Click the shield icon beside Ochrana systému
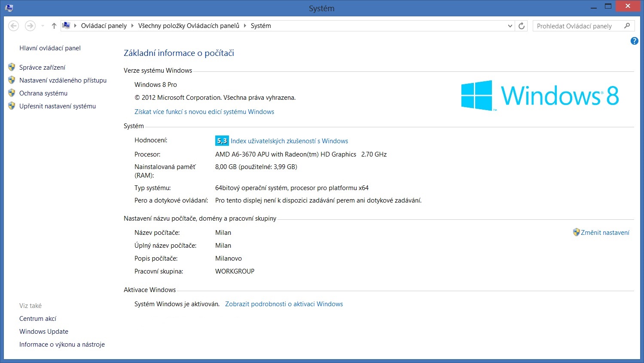This screenshot has height=363, width=644. pyautogui.click(x=12, y=93)
